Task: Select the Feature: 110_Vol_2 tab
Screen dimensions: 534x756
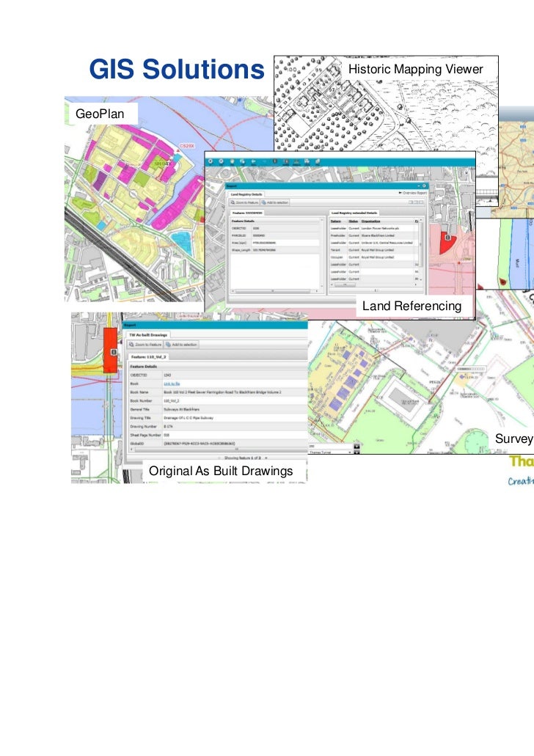Action: pos(149,356)
